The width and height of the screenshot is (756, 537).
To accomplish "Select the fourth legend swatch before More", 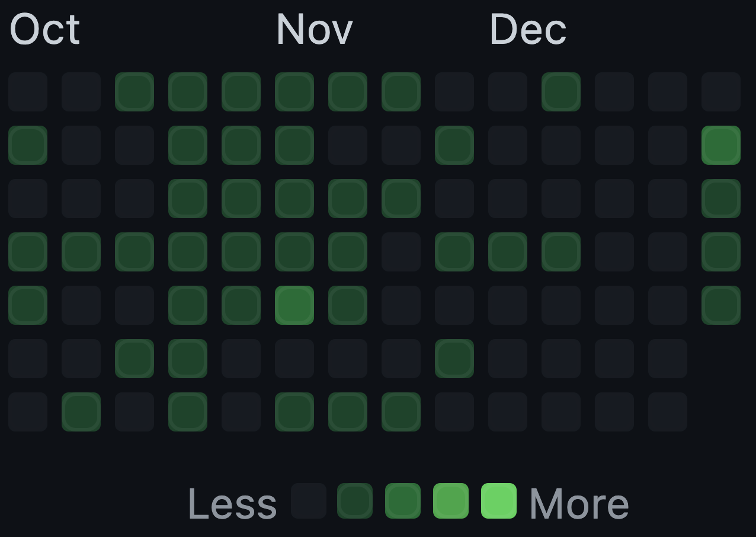I will [x=355, y=501].
